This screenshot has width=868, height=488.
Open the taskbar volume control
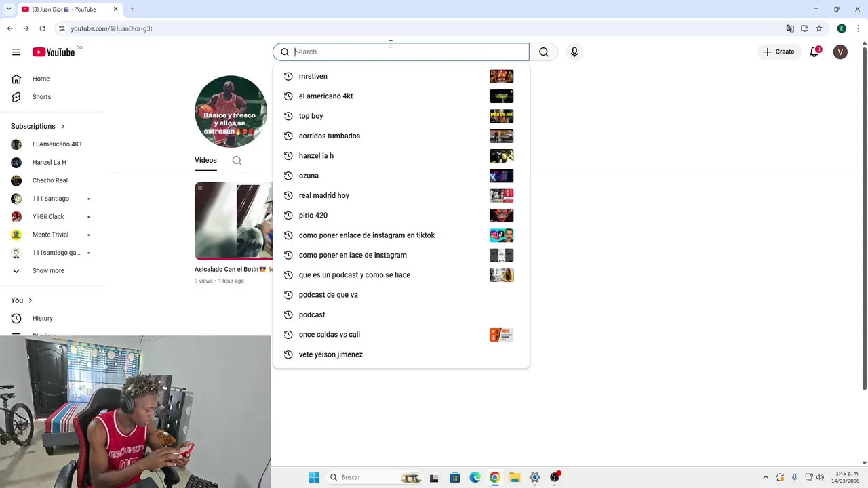[821, 478]
